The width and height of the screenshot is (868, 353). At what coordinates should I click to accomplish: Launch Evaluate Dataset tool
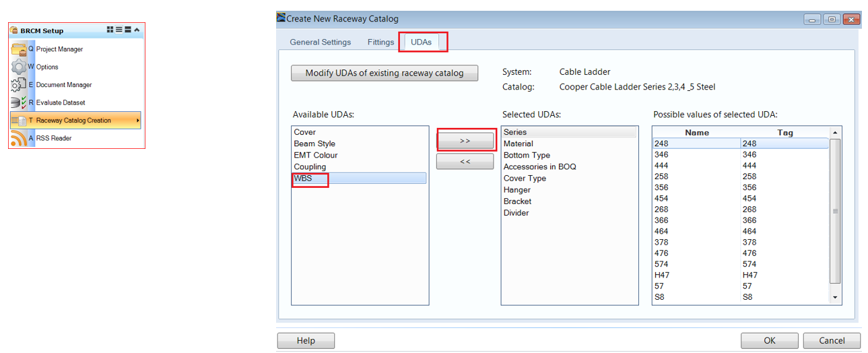[75, 102]
